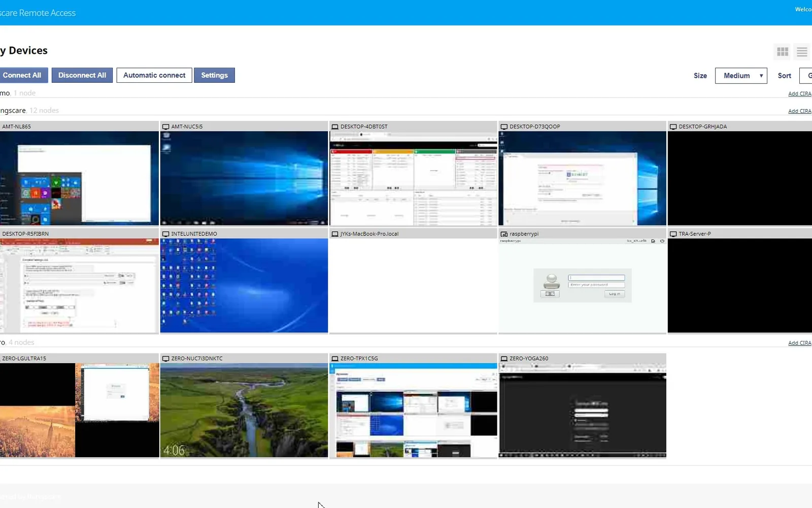Image resolution: width=812 pixels, height=508 pixels.
Task: Switch to the grid view icon
Action: click(783, 51)
